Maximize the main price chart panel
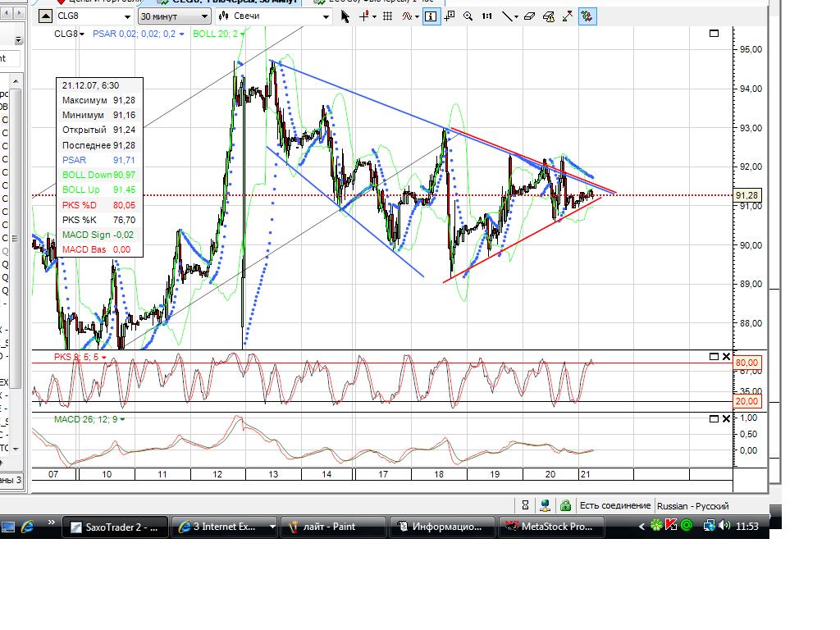Viewport: 840px width, 630px height. click(x=714, y=33)
